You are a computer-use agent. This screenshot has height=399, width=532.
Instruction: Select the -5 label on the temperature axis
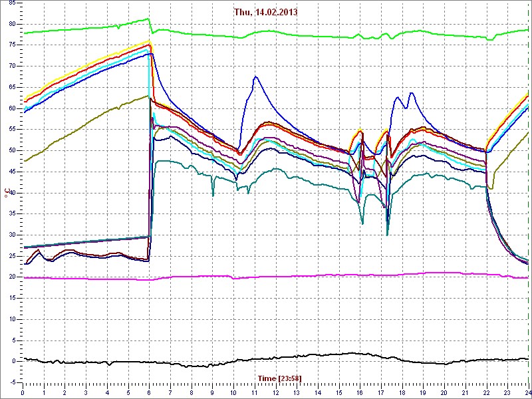(x=12, y=383)
